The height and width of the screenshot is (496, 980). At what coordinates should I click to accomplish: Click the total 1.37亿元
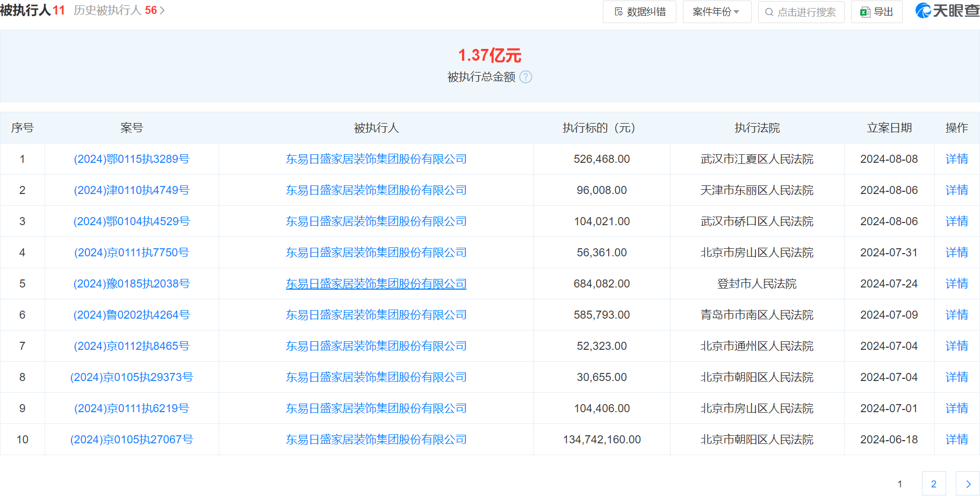click(x=489, y=55)
